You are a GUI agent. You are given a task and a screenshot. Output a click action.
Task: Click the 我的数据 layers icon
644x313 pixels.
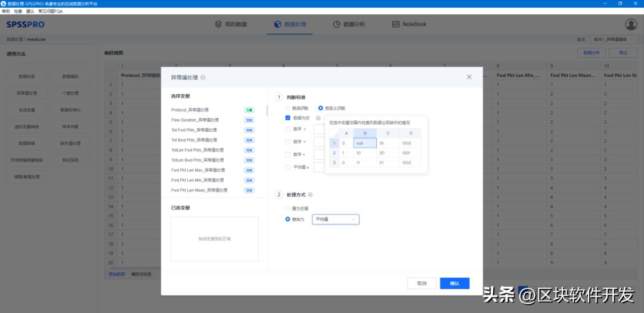218,24
